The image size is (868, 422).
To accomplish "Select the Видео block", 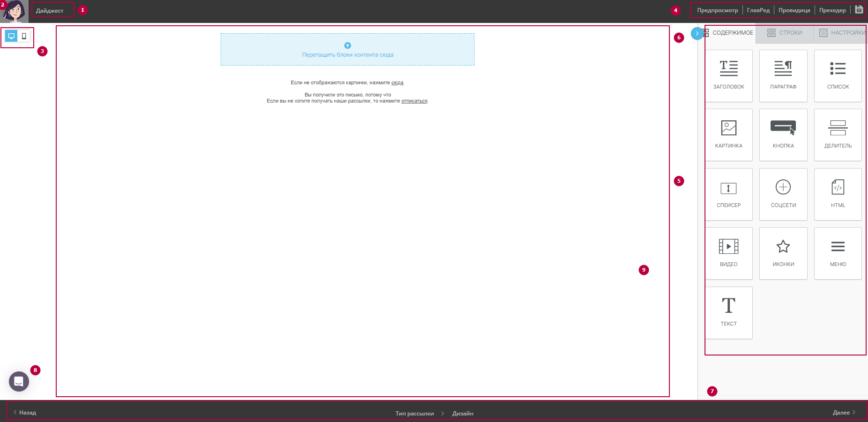I will [x=728, y=253].
